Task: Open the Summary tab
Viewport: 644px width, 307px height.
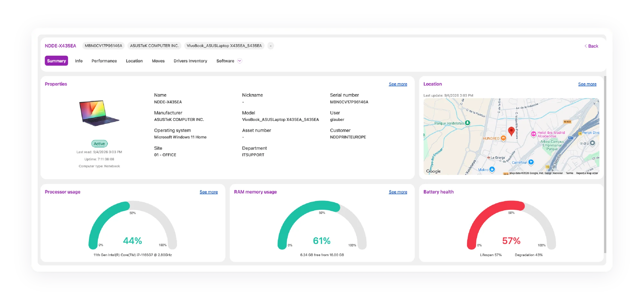Action: 56,61
